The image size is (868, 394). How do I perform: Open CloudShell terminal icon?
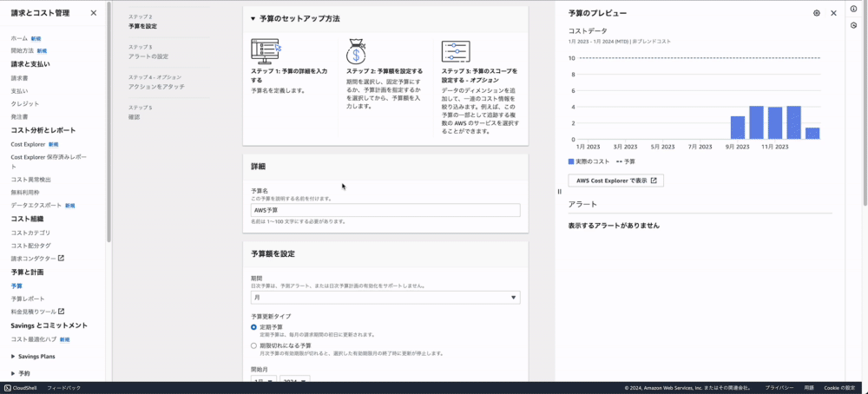pos(7,388)
